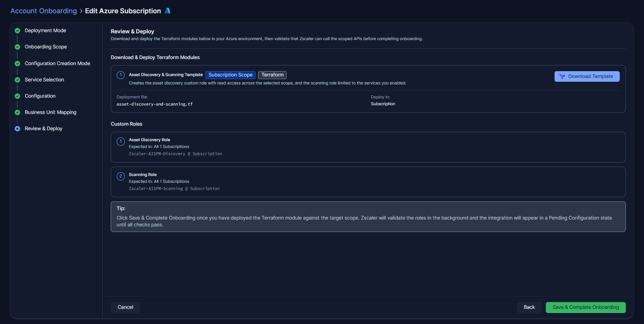The width and height of the screenshot is (644, 324).
Task: Switch to the Service Selection step
Action: [x=44, y=80]
